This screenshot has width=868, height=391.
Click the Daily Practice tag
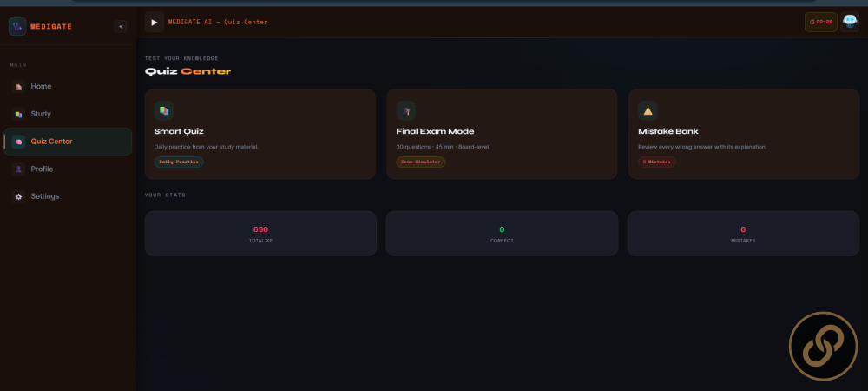click(x=179, y=162)
